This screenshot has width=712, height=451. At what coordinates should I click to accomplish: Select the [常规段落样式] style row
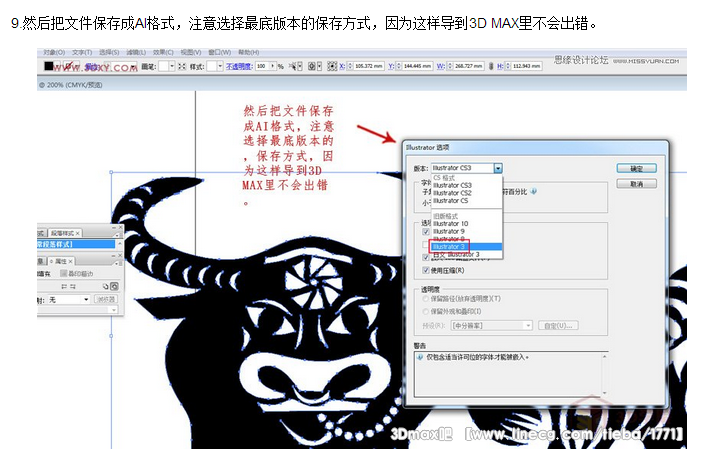76,244
